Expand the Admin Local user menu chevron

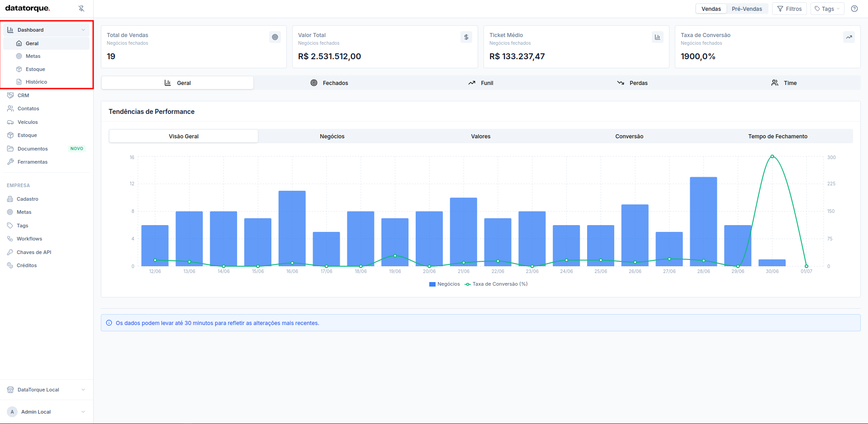[83, 412]
